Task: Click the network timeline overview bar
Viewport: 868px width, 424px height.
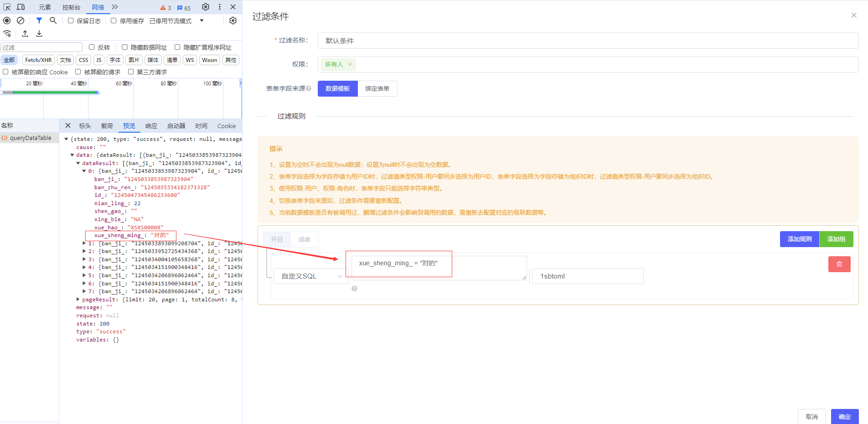Action: (x=50, y=93)
